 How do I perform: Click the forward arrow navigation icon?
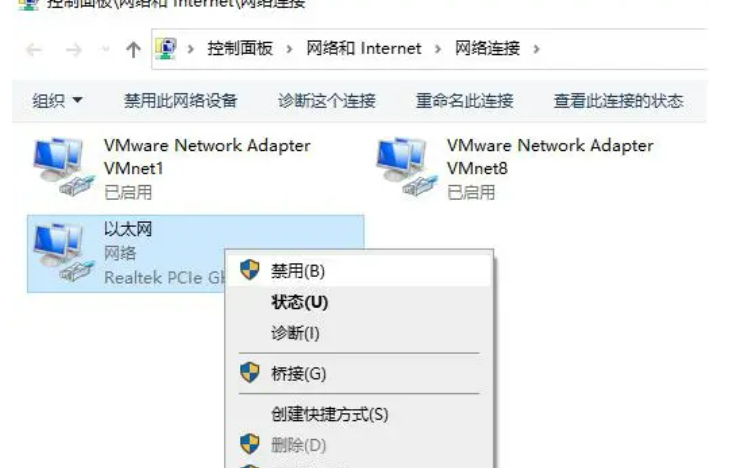pos(74,49)
